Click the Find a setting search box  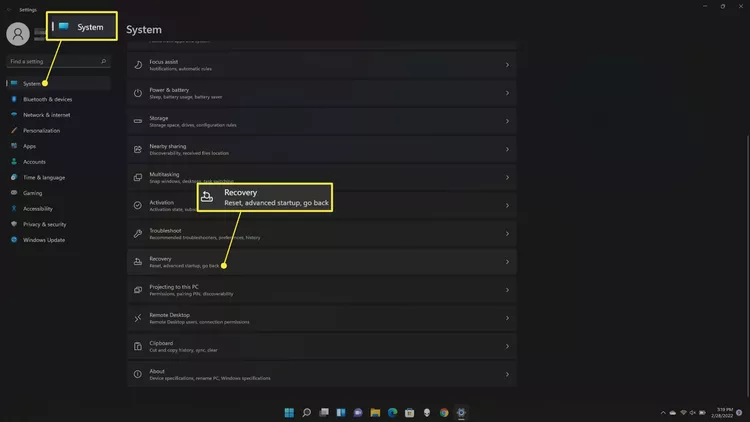click(x=58, y=61)
